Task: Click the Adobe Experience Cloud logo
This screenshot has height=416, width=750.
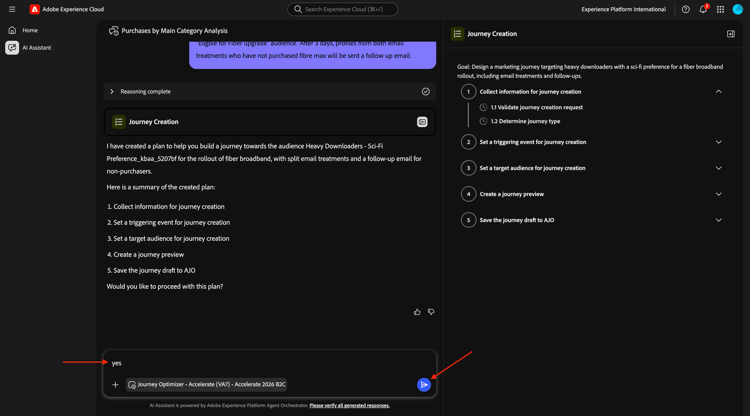Action: tap(34, 9)
